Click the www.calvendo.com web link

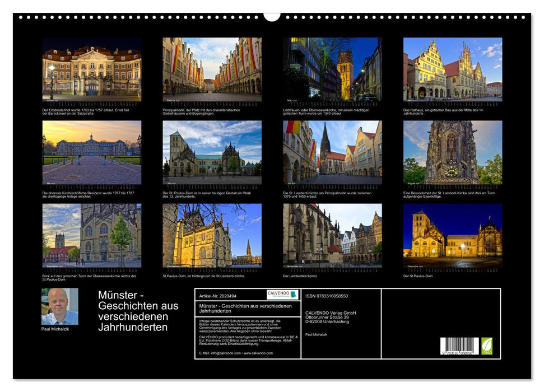259,353
